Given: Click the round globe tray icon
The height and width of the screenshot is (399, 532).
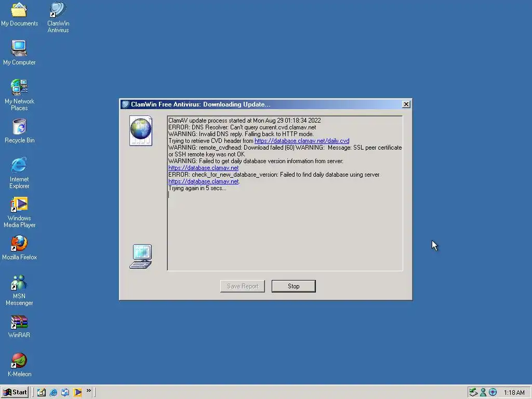Looking at the screenshot, I should click(x=493, y=393).
